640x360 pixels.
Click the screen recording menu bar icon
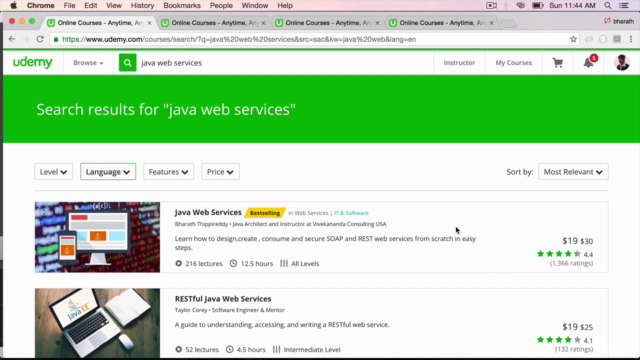tap(491, 6)
